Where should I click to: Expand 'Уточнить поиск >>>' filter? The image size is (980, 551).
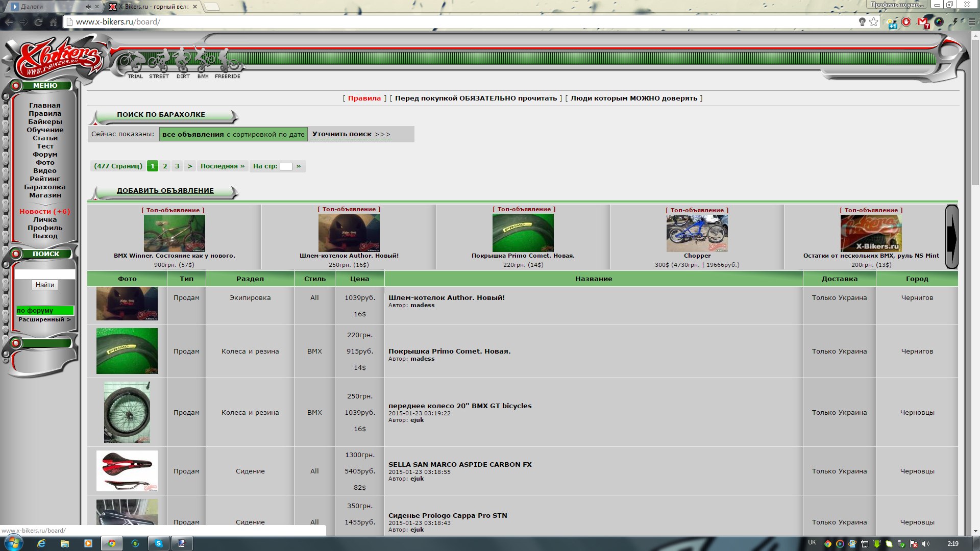click(351, 134)
